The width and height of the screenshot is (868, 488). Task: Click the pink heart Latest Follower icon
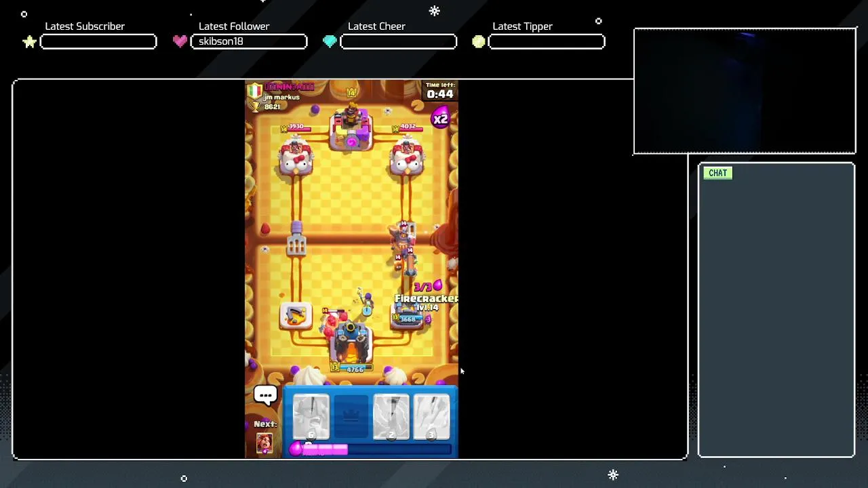180,41
